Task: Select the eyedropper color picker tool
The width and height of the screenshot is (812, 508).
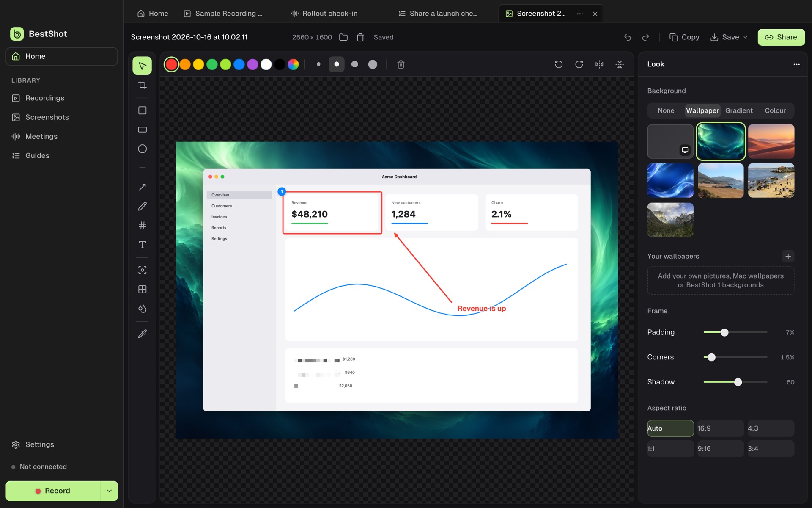Action: point(142,334)
